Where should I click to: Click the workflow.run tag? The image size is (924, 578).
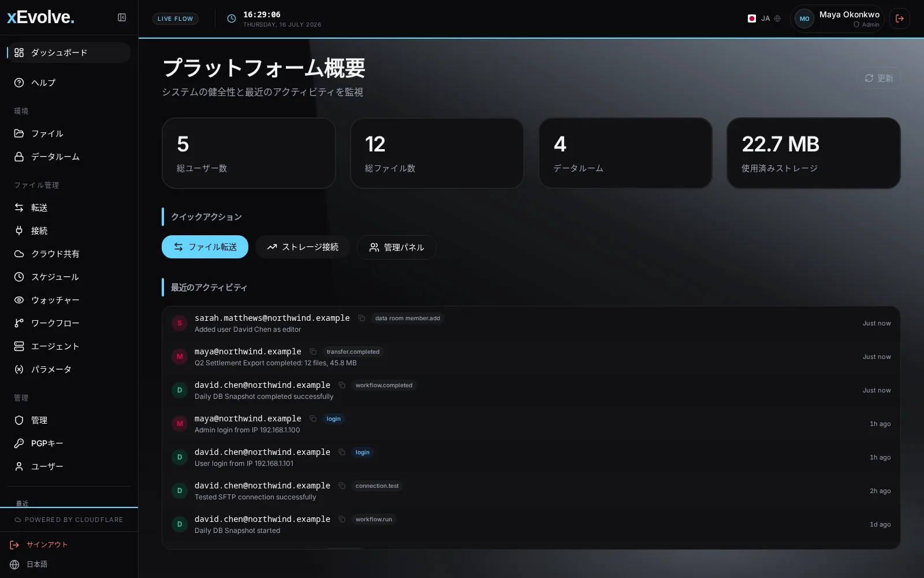pos(374,519)
